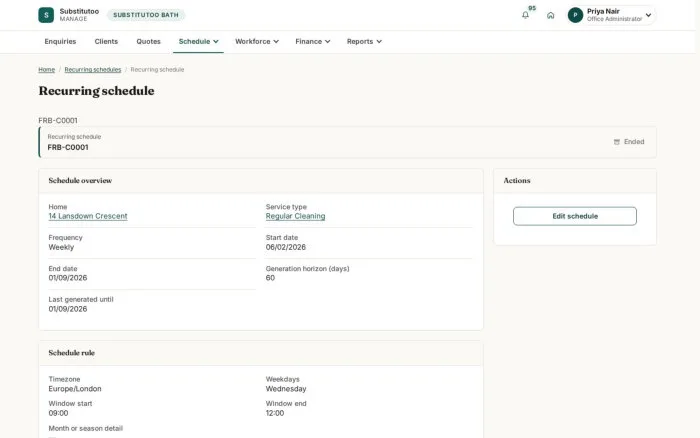Image resolution: width=700 pixels, height=438 pixels.
Task: Open the 14 Lansdown Crescent link
Action: tap(88, 216)
